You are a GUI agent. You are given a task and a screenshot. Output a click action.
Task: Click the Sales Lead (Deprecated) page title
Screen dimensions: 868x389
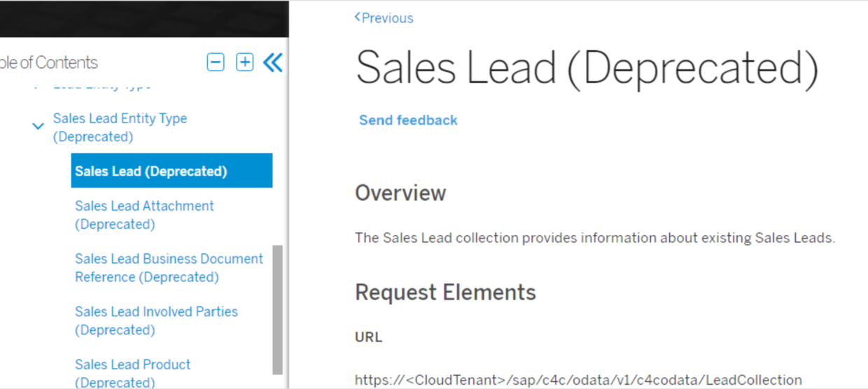[587, 69]
